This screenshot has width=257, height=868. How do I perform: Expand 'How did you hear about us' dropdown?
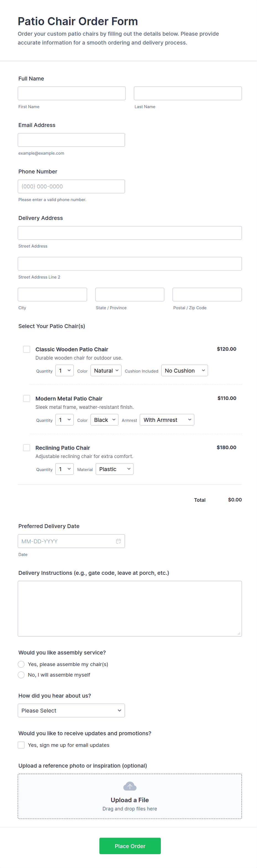tap(71, 710)
